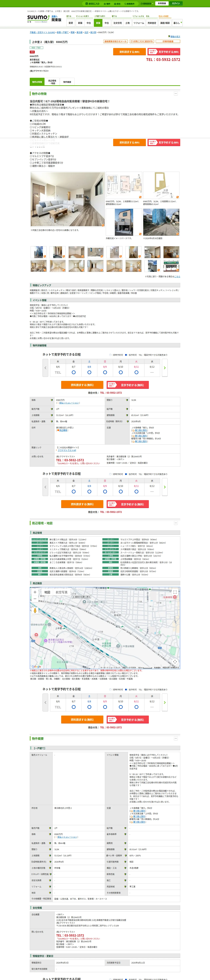Switch the map to 地図 view
The width and height of the screenshot is (210, 980).
pyautogui.click(x=47, y=592)
